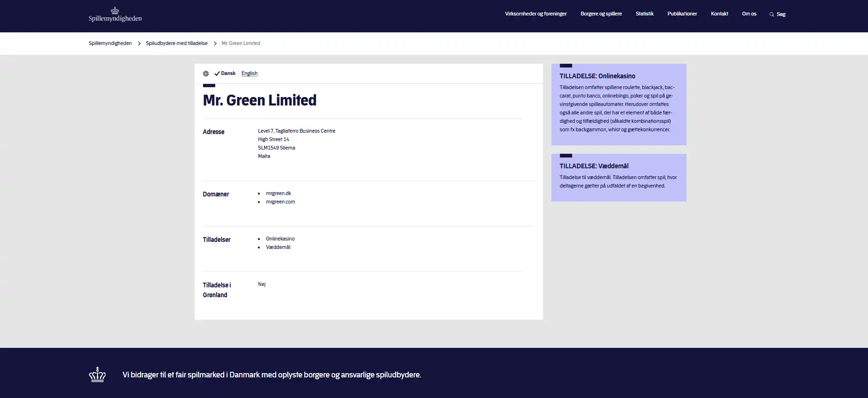Click Onlinekasino in Tilladelser list

pyautogui.click(x=280, y=239)
